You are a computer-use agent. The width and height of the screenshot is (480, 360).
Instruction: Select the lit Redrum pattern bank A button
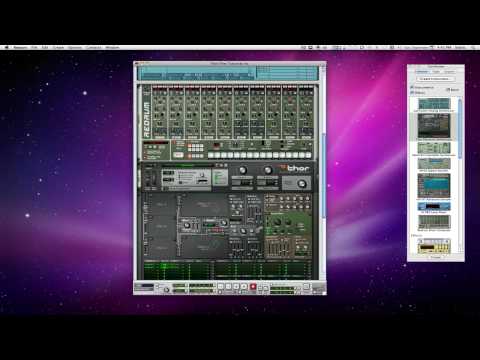[190, 156]
